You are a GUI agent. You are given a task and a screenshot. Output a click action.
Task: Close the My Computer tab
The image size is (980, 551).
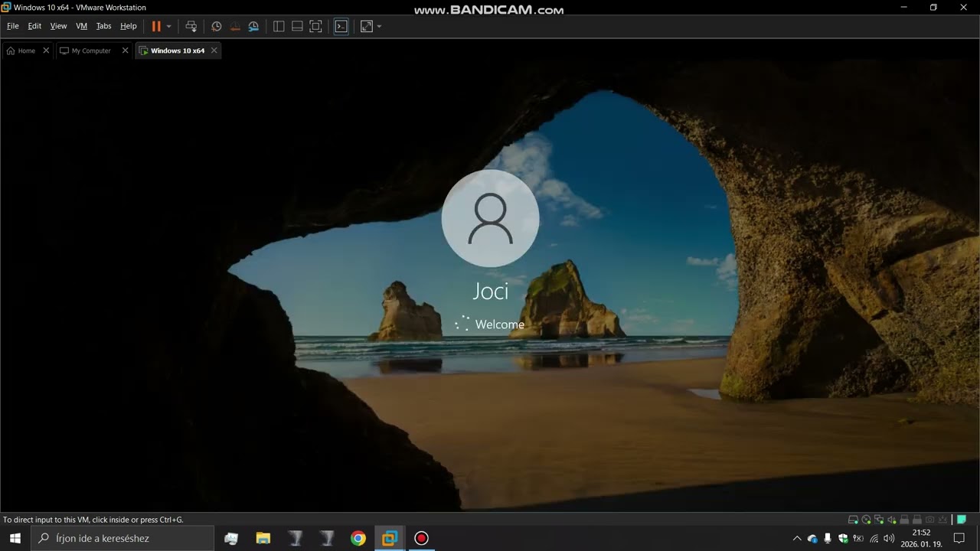[x=126, y=51]
